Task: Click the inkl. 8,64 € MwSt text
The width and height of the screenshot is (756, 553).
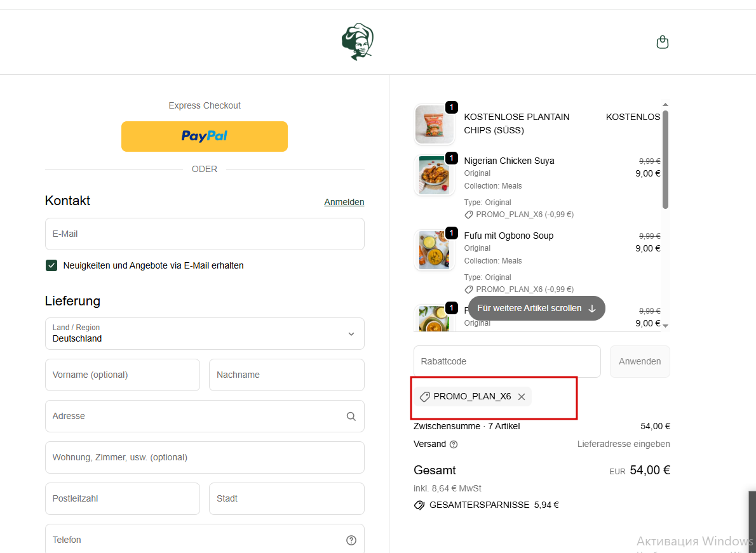Action: coord(447,488)
